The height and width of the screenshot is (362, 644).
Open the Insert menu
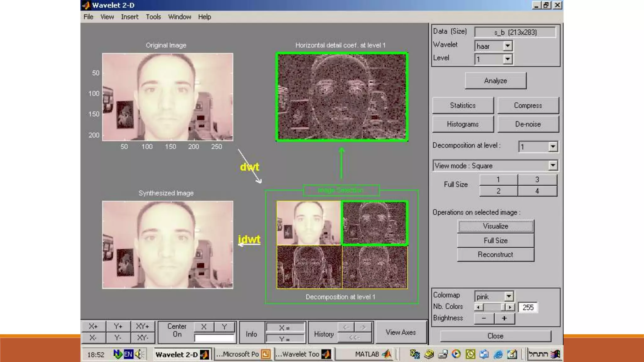point(130,17)
